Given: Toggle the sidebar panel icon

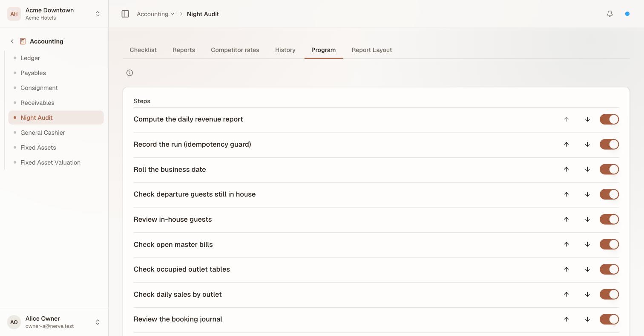Looking at the screenshot, I should tap(125, 14).
